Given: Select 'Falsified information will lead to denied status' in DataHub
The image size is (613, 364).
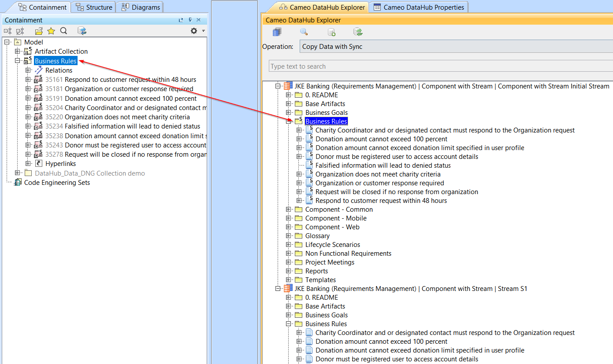Looking at the screenshot, I should (383, 165).
